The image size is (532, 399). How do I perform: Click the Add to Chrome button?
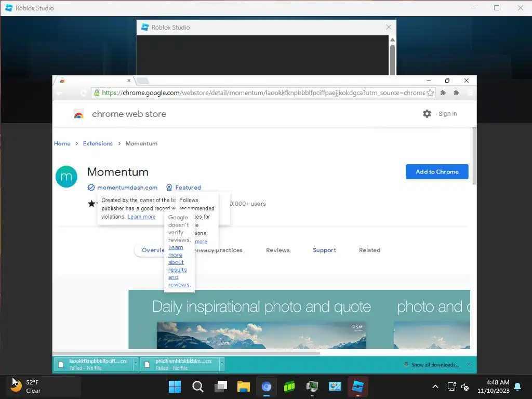(437, 171)
